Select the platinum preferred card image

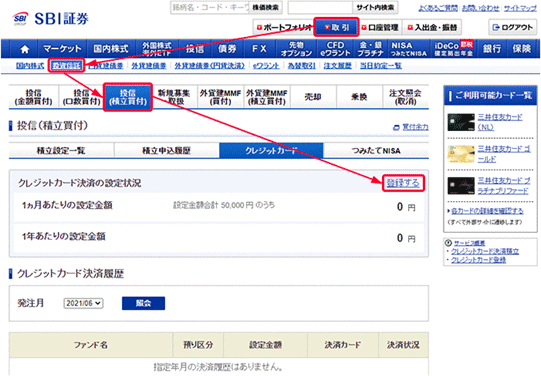tap(461, 186)
